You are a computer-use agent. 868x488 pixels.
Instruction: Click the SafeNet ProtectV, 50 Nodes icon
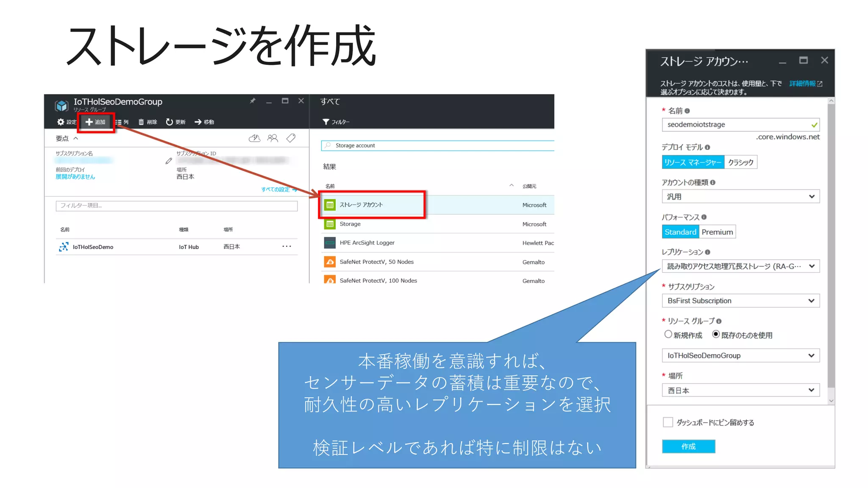pyautogui.click(x=330, y=262)
